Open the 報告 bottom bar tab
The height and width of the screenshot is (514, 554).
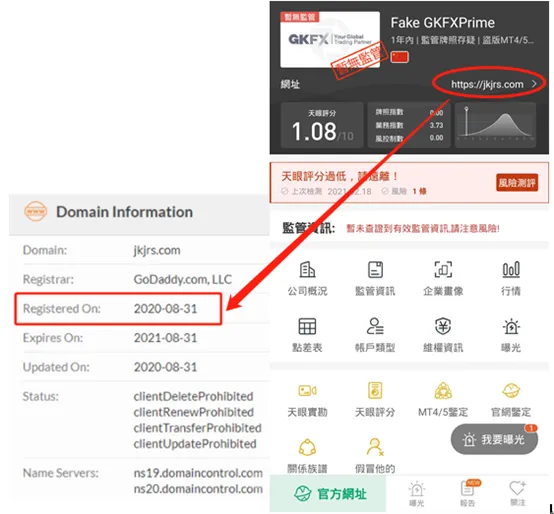coord(467,494)
